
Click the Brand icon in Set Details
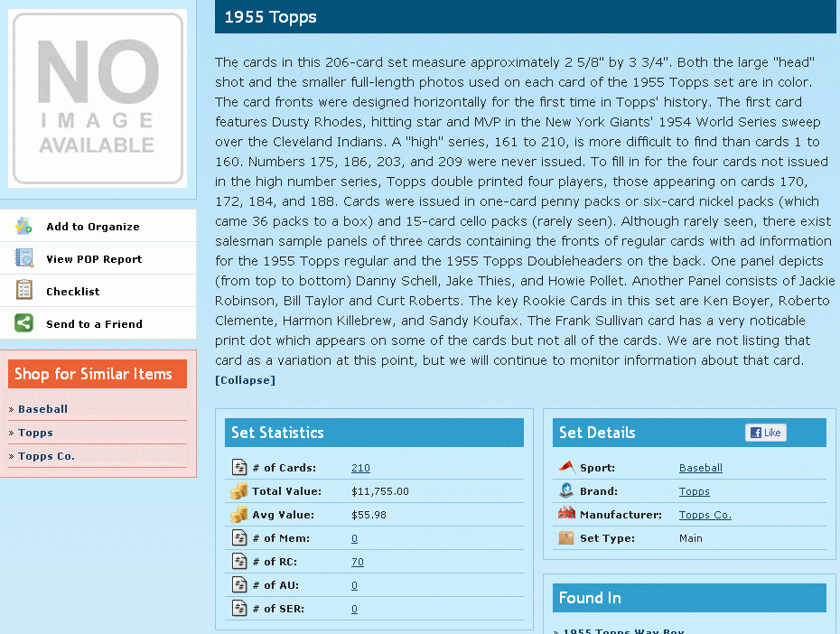tap(567, 490)
